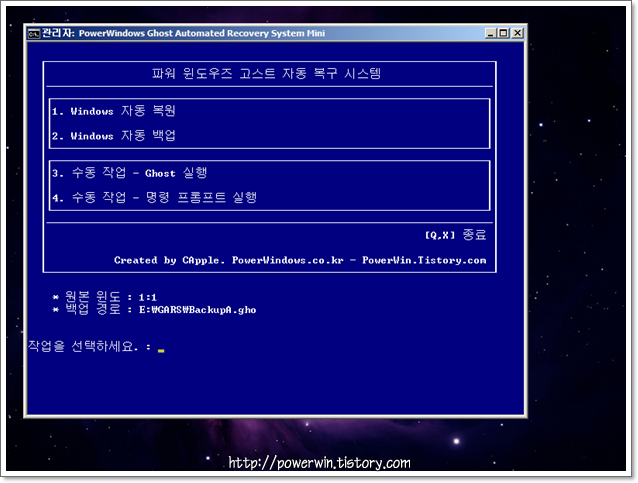
Task: Click the '원본 윈도 : 1:1' line
Action: point(105,297)
